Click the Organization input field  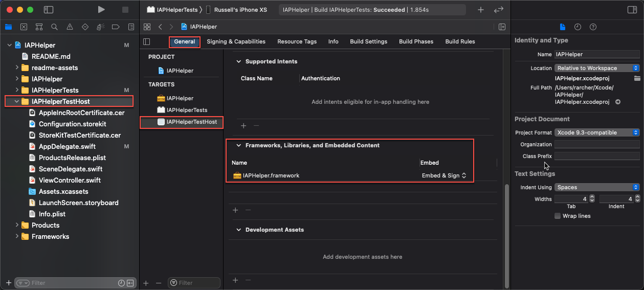click(597, 145)
